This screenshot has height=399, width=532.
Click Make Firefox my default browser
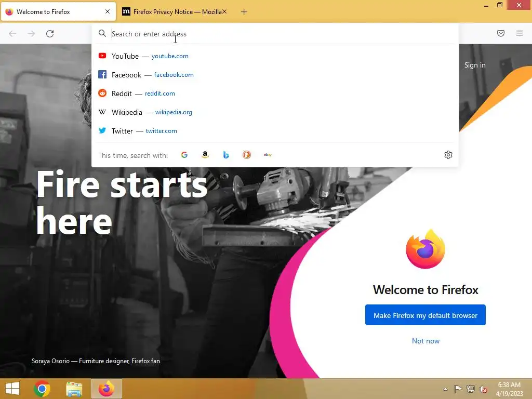pyautogui.click(x=425, y=315)
